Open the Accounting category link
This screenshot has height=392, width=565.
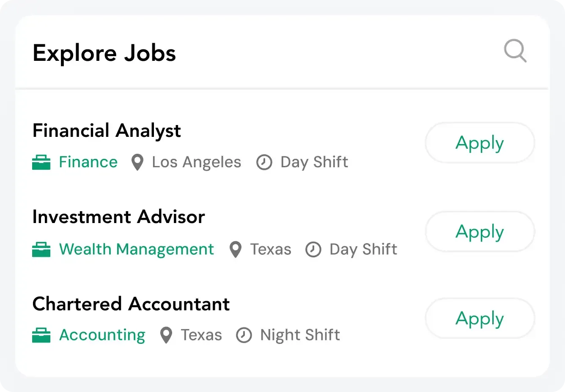102,335
